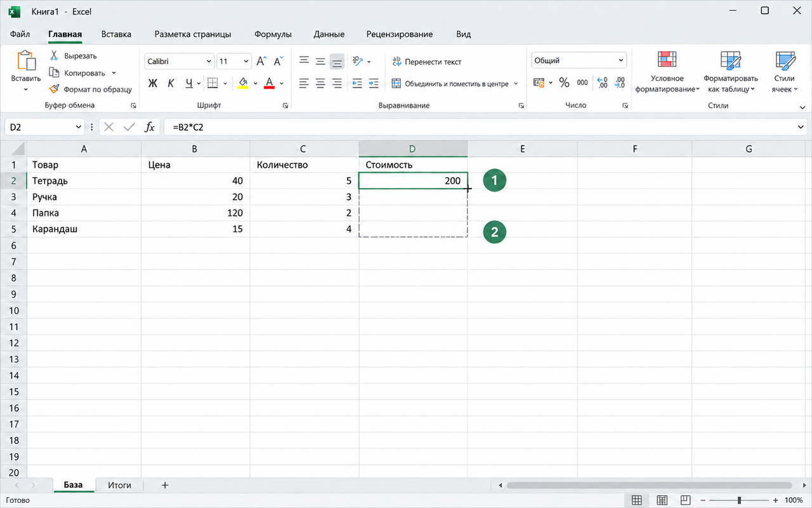Apply percent style format

pos(564,83)
